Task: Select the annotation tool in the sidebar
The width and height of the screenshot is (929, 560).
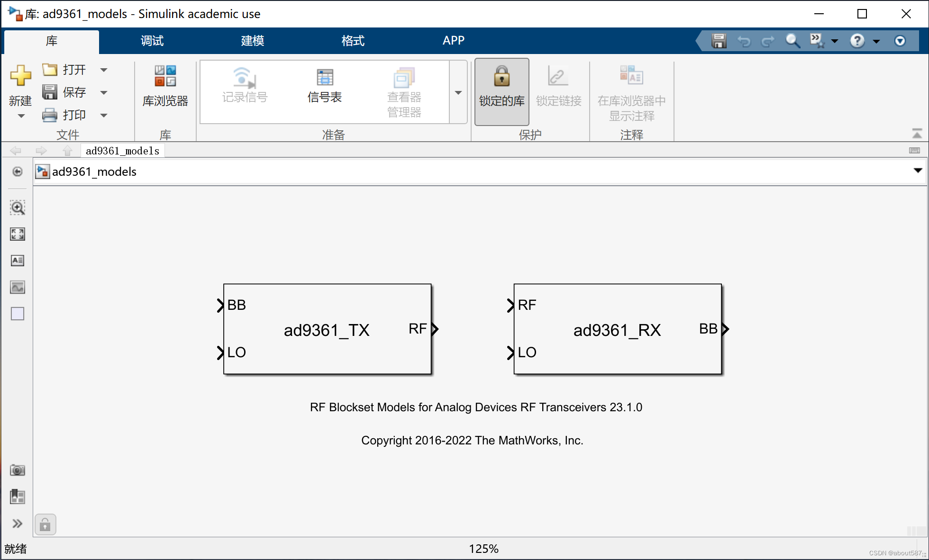Action: (x=17, y=260)
